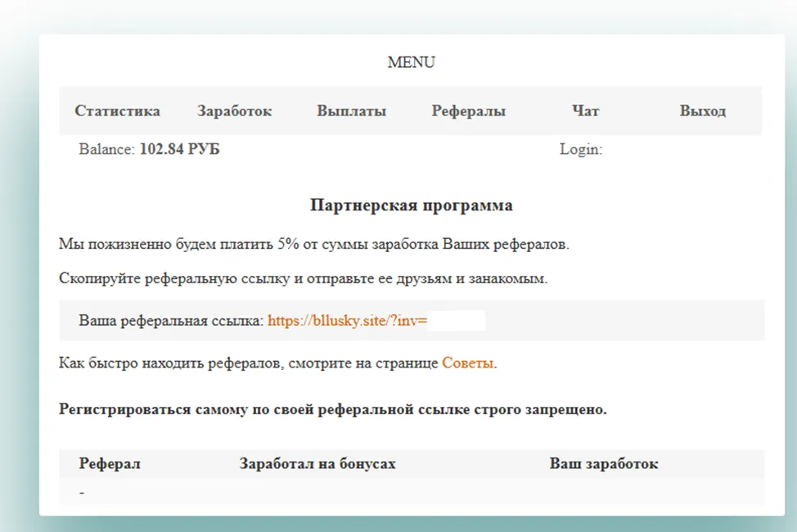This screenshot has height=532, width=797.
Task: Open the Советы page link
Action: 467,363
